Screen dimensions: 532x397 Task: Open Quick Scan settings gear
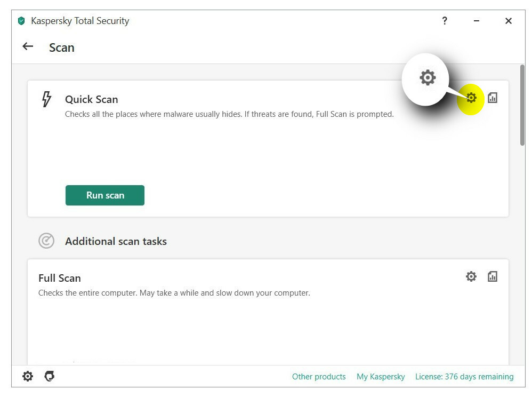coord(471,98)
